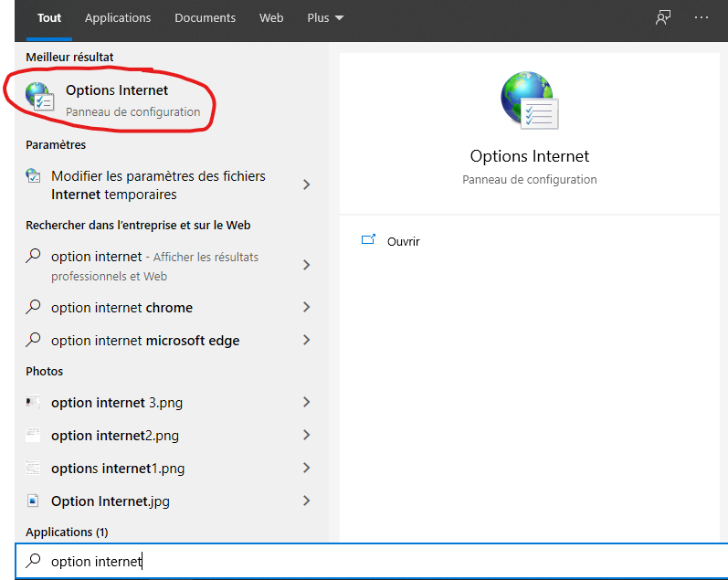
Task: Click magnifier icon beside option internet microsoft edge
Action: (x=33, y=340)
